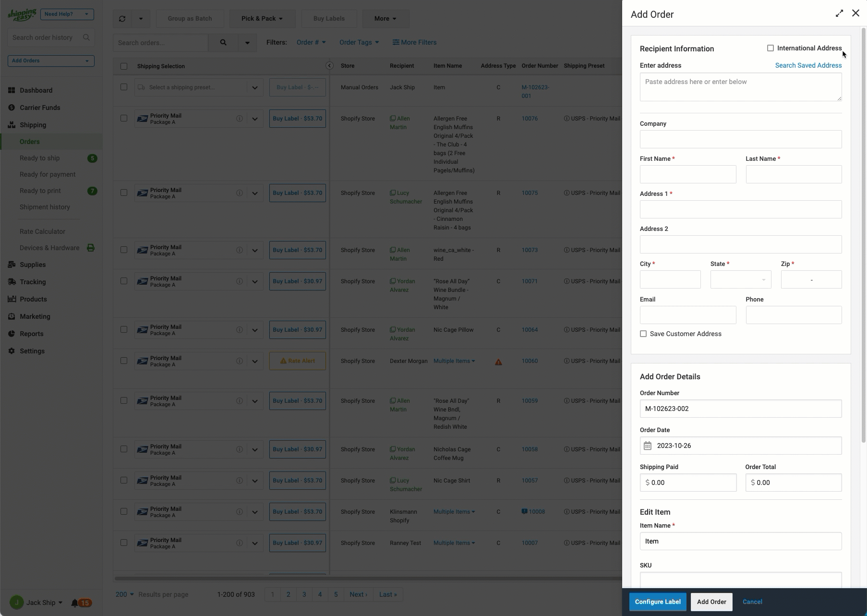867x616 pixels.
Task: Select checkbox for order 10075 row
Action: click(x=124, y=193)
